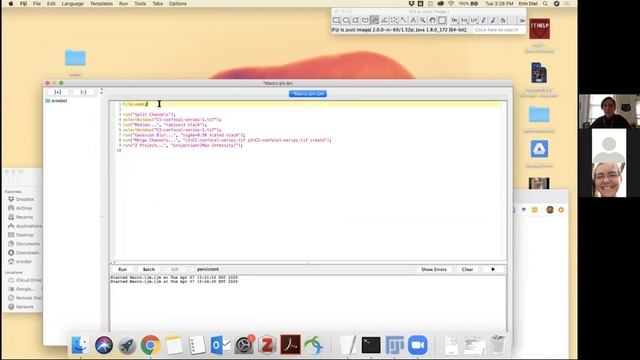The width and height of the screenshot is (640, 360).
Task: Open the File menu
Action: click(37, 4)
